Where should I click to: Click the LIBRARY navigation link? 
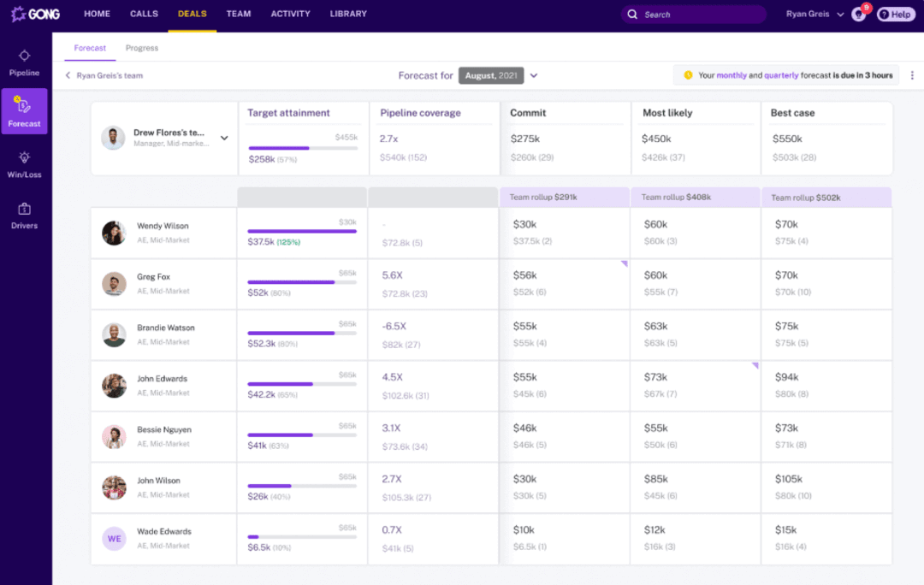(347, 14)
